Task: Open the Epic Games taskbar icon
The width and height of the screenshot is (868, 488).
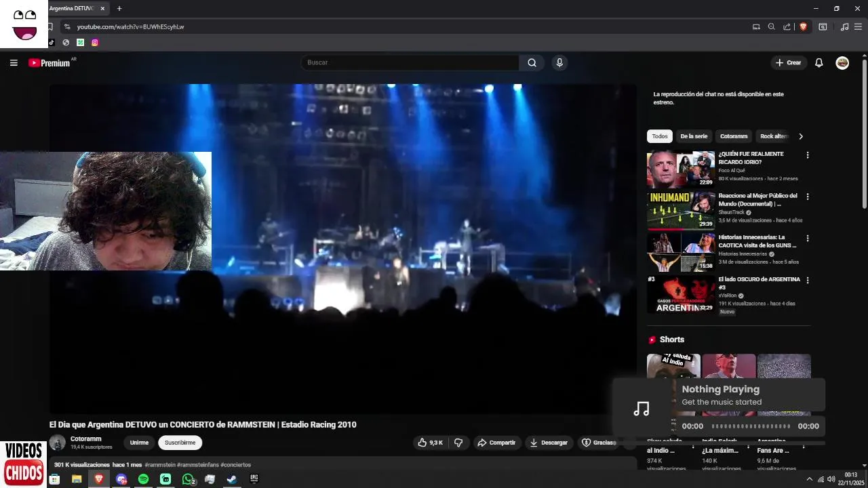Action: pyautogui.click(x=254, y=479)
